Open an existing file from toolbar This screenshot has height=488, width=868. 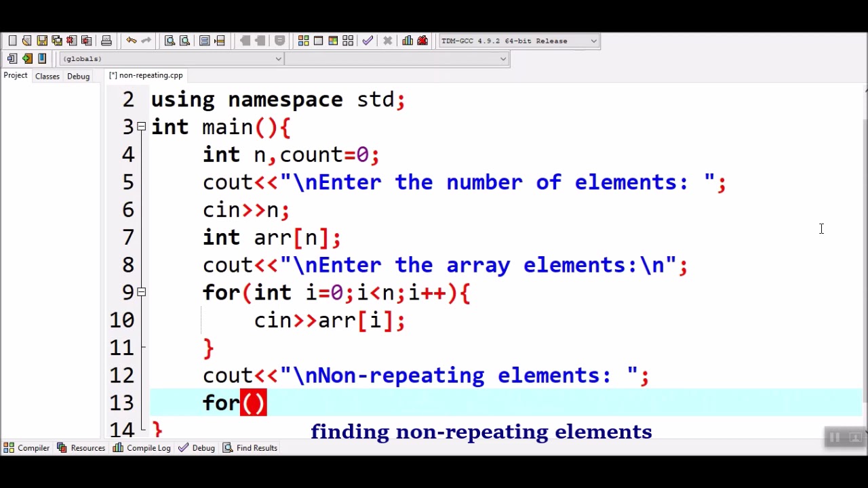[26, 41]
